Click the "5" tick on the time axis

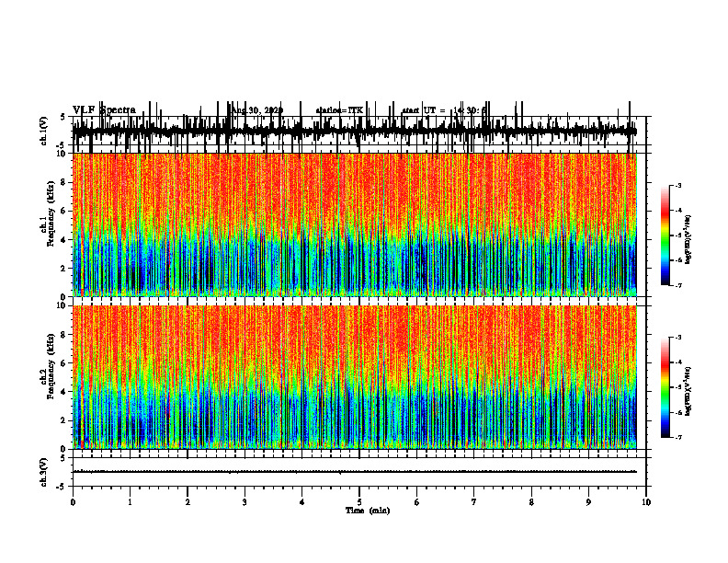359,502
